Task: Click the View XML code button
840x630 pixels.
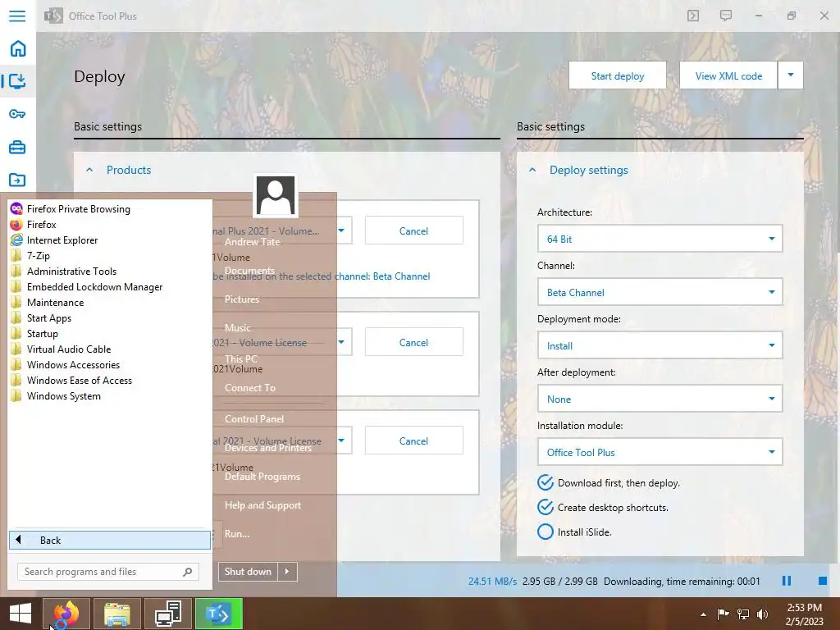Action: click(728, 75)
